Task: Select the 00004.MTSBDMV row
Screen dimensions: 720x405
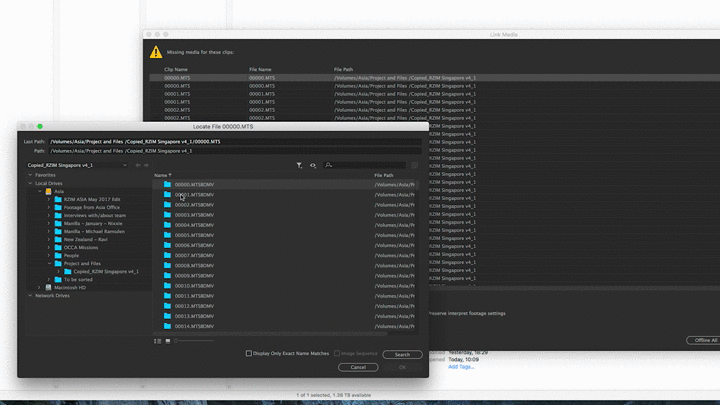Action: [284, 225]
